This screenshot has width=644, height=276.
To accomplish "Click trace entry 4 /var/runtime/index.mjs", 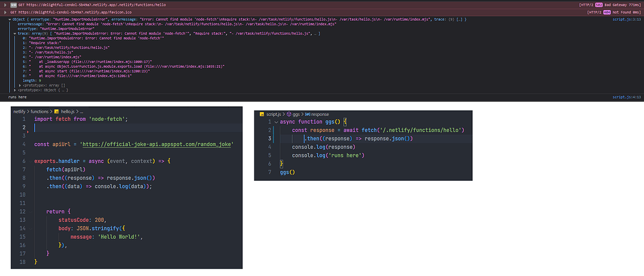I will (52, 57).
